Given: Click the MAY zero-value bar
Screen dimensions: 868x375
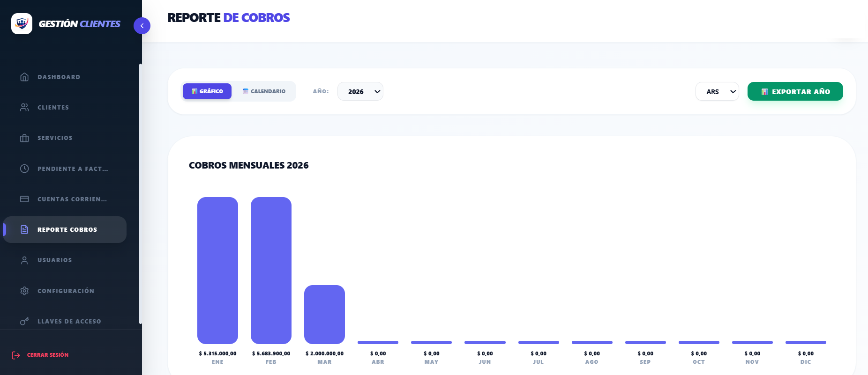Looking at the screenshot, I should pyautogui.click(x=431, y=342).
